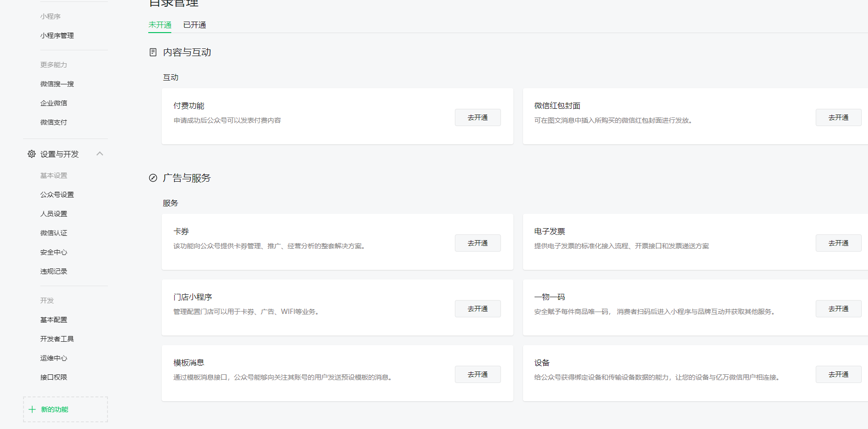Click the 电子发票 card title
Screen dimensions: 868x429
point(550,231)
